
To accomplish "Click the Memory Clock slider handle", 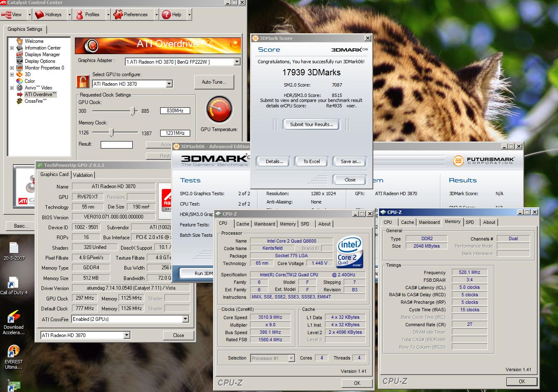I will (x=111, y=133).
